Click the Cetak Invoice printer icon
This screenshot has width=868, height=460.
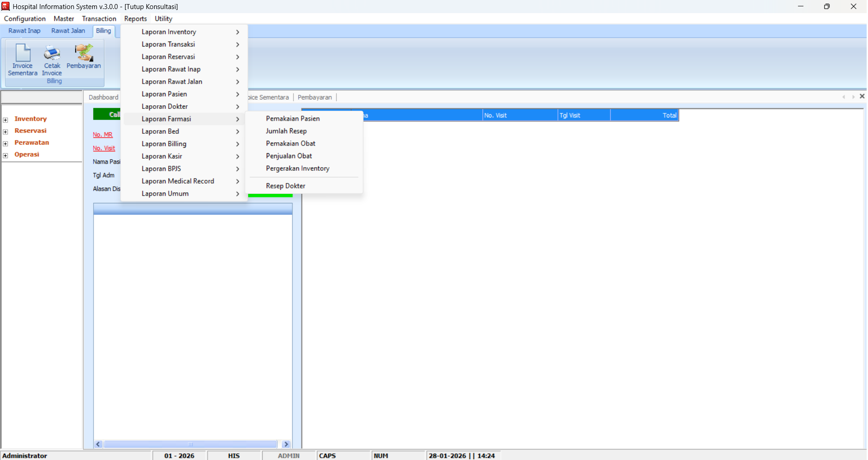pyautogui.click(x=52, y=53)
